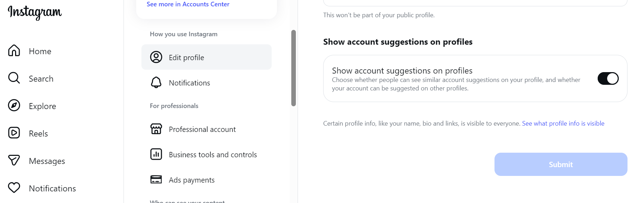Click the Ads payments card icon

coord(157,179)
